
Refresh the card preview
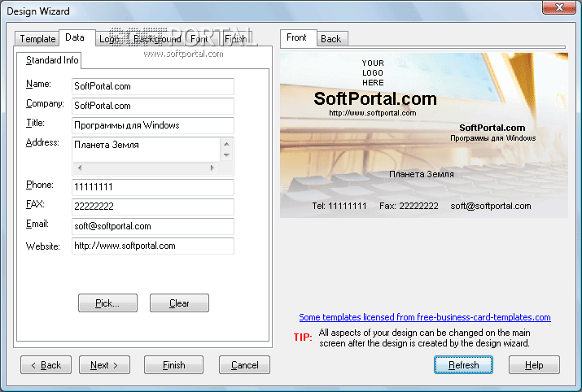tap(464, 365)
